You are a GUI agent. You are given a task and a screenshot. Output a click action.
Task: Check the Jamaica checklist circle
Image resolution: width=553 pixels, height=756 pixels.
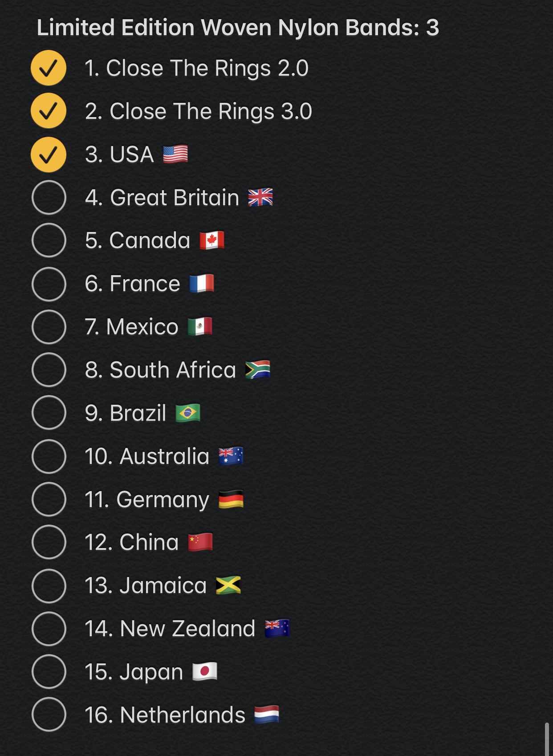tap(49, 585)
